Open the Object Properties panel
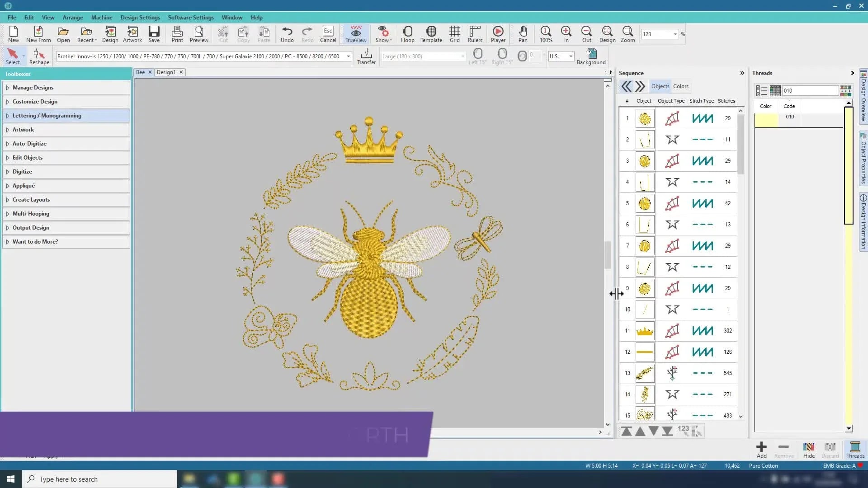 click(x=863, y=156)
